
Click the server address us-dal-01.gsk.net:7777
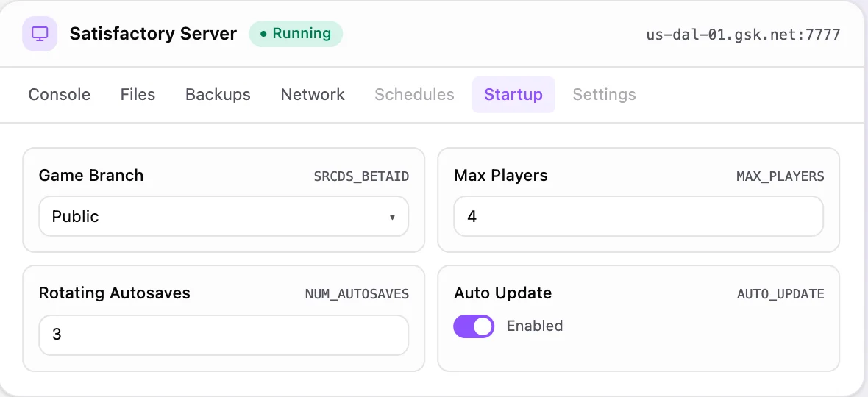[x=744, y=35]
